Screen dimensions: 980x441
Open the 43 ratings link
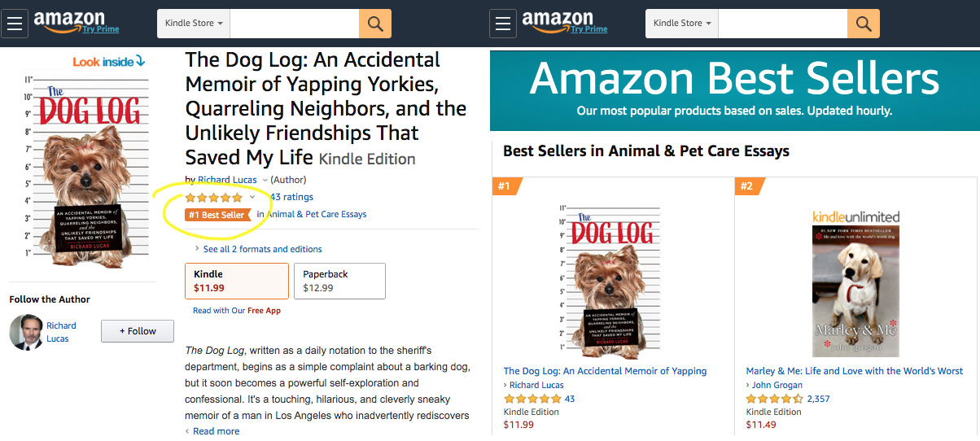291,197
